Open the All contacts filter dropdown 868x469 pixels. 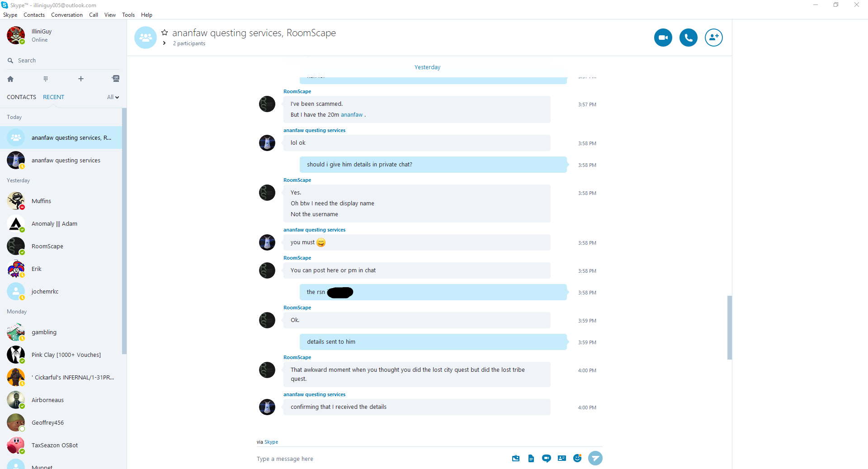(113, 97)
